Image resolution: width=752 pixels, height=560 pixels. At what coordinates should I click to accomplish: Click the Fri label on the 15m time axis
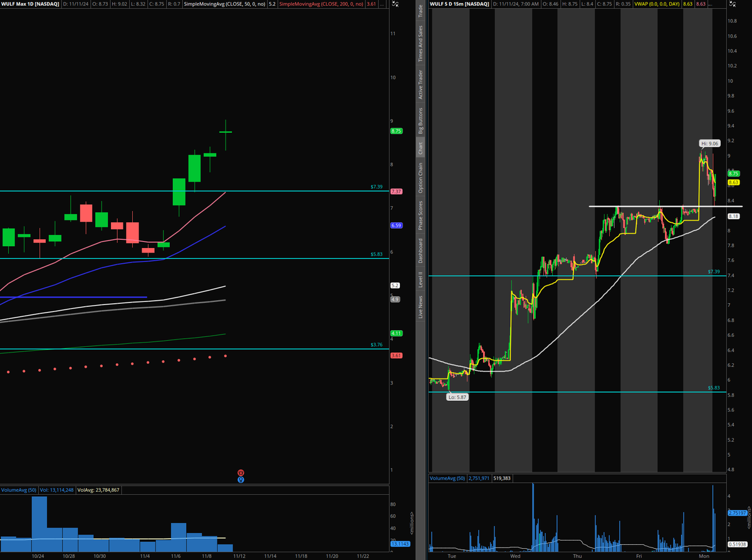[x=640, y=555]
